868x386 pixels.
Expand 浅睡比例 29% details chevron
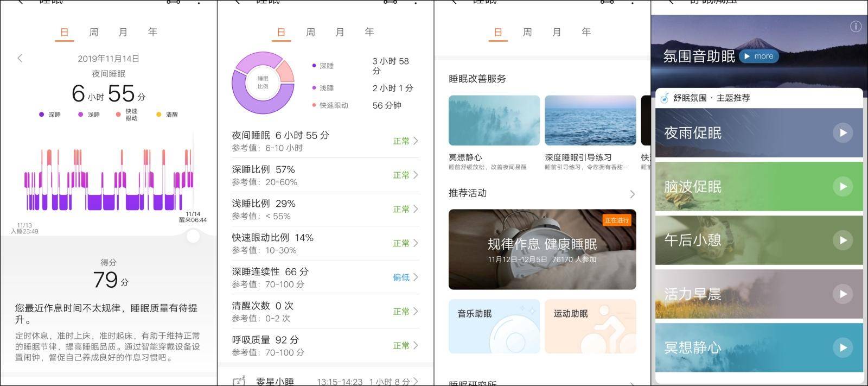416,209
